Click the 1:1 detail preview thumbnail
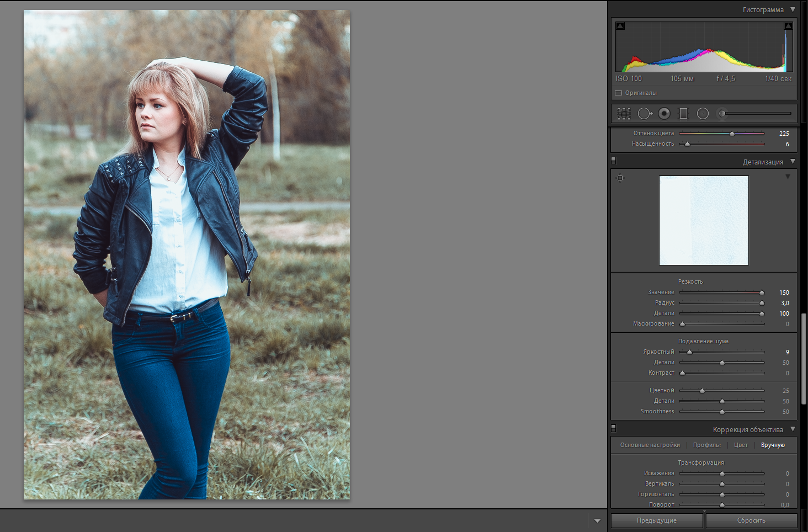Viewport: 808px width, 532px height. pyautogui.click(x=704, y=220)
